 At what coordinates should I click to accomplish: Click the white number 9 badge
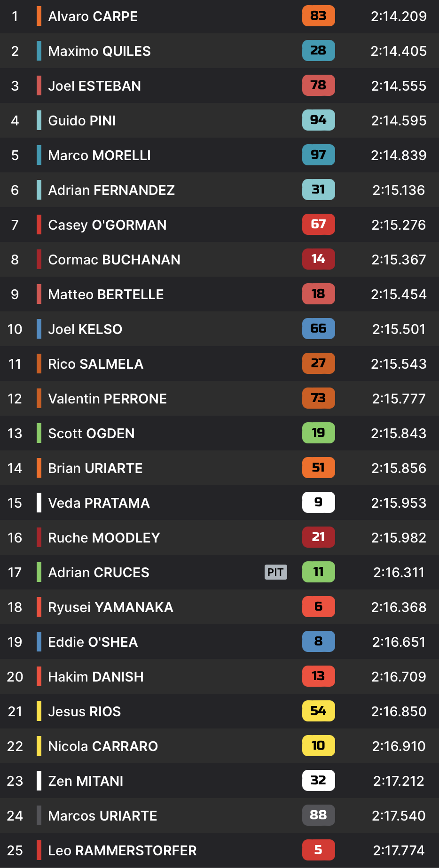tap(318, 503)
